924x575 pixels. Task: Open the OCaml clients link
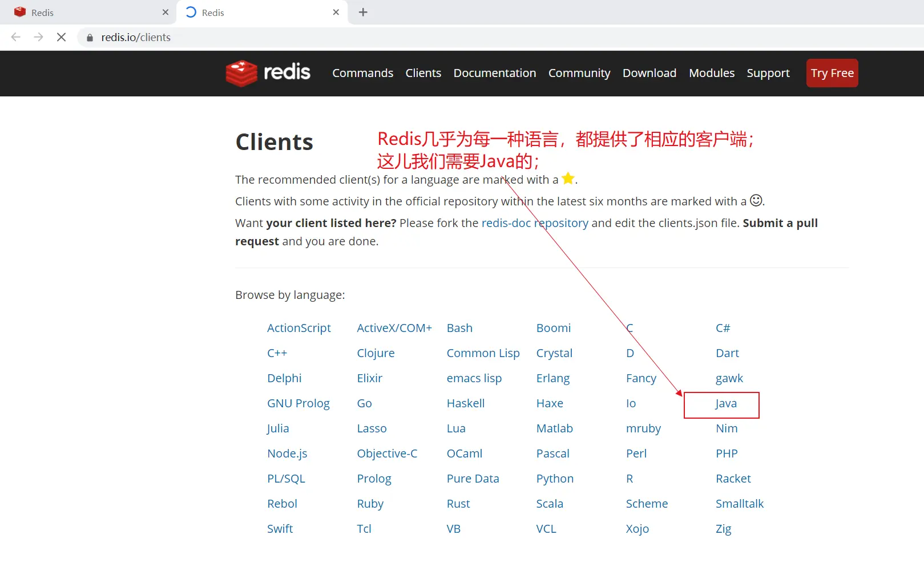[465, 453]
